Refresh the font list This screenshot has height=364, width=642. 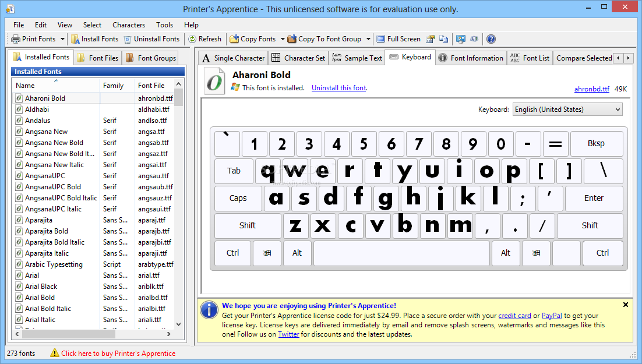click(x=204, y=39)
